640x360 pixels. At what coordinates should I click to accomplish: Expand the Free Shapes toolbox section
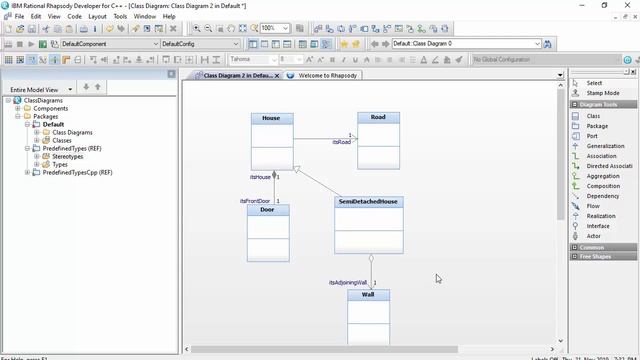coord(575,256)
